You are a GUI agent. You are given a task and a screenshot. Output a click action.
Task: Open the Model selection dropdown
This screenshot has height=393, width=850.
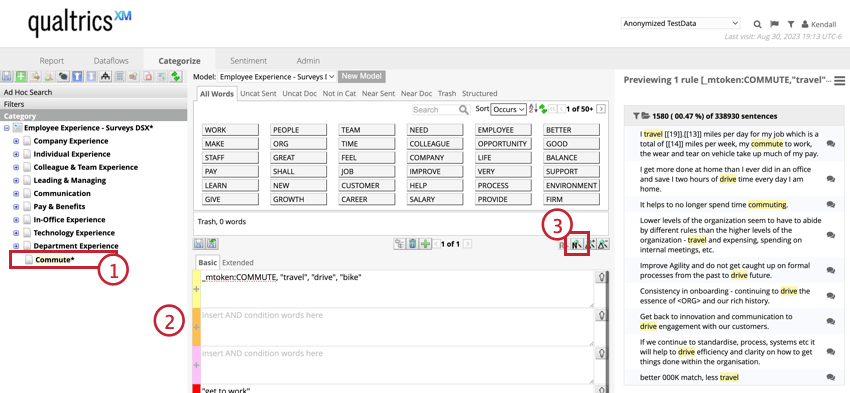click(278, 77)
